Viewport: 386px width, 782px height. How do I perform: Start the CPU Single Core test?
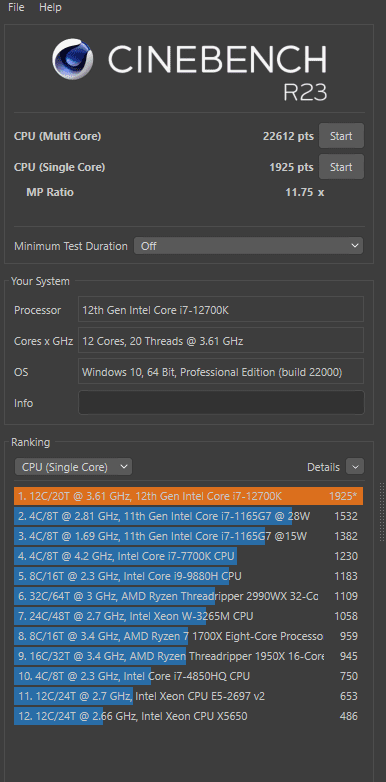(x=341, y=167)
